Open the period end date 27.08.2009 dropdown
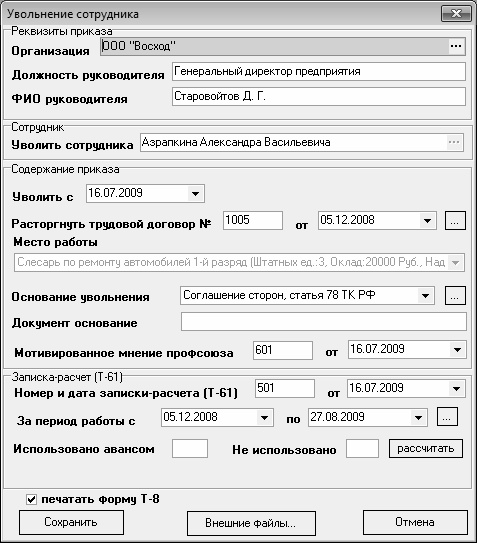 (x=418, y=417)
